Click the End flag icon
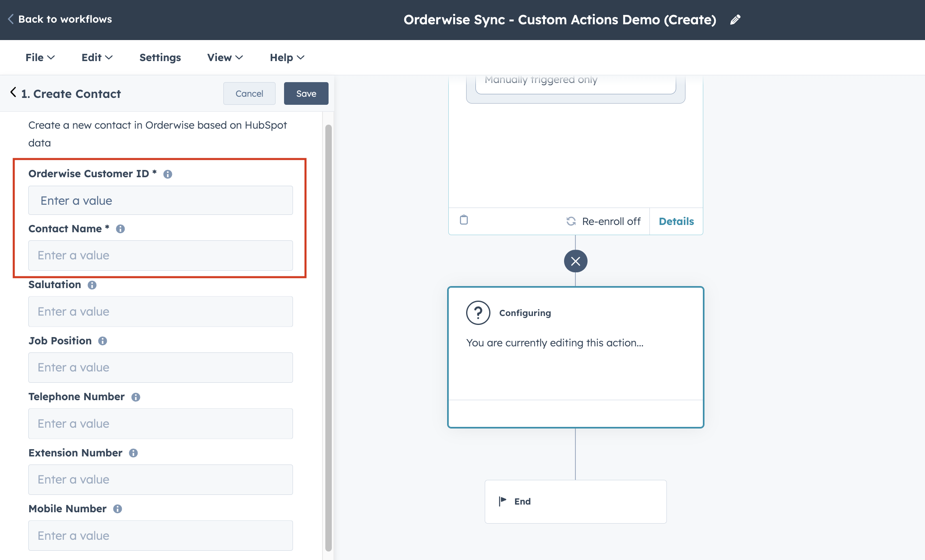Viewport: 925px width, 560px height. [502, 501]
